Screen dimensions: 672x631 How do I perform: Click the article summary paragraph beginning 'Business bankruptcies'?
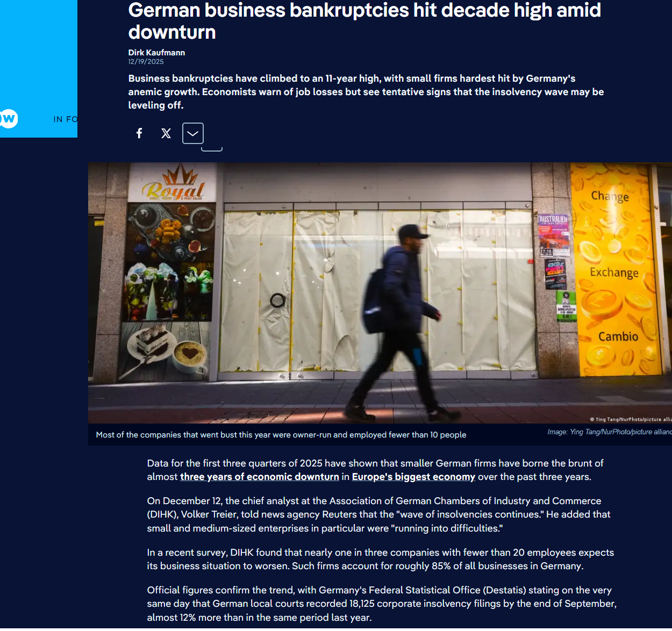(x=366, y=92)
